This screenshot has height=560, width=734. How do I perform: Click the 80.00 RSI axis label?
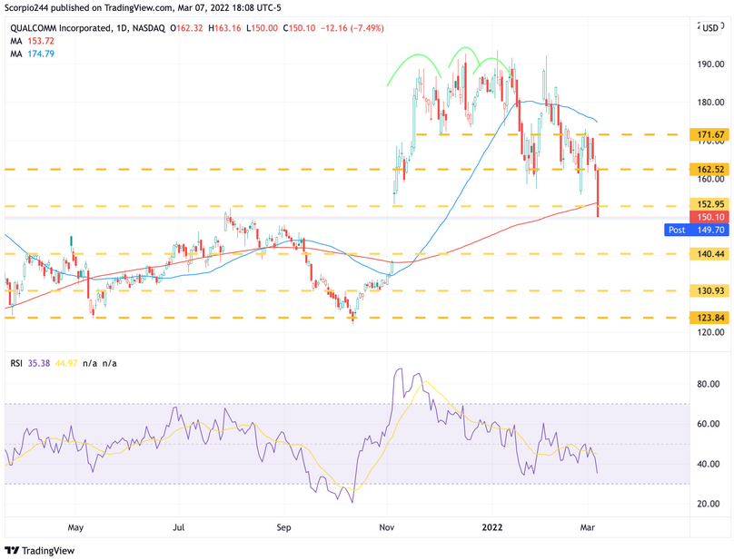[709, 384]
